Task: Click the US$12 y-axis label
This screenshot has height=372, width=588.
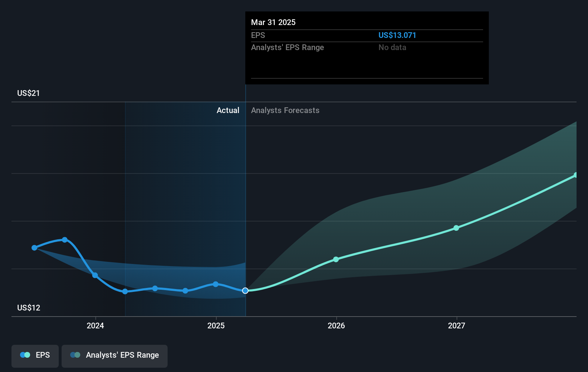Action: [29, 308]
